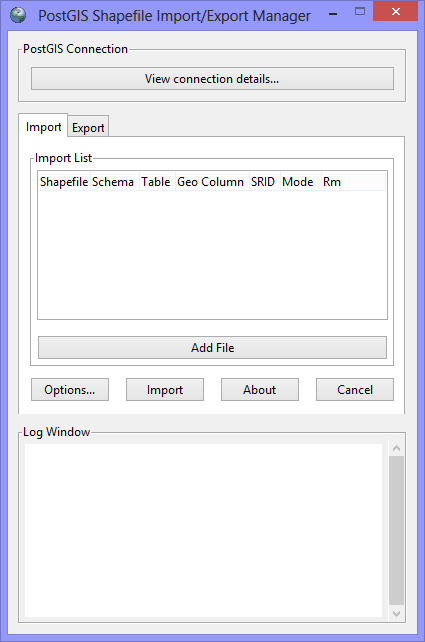This screenshot has height=642, width=425.
Task: Select the Table column header
Action: [x=157, y=181]
